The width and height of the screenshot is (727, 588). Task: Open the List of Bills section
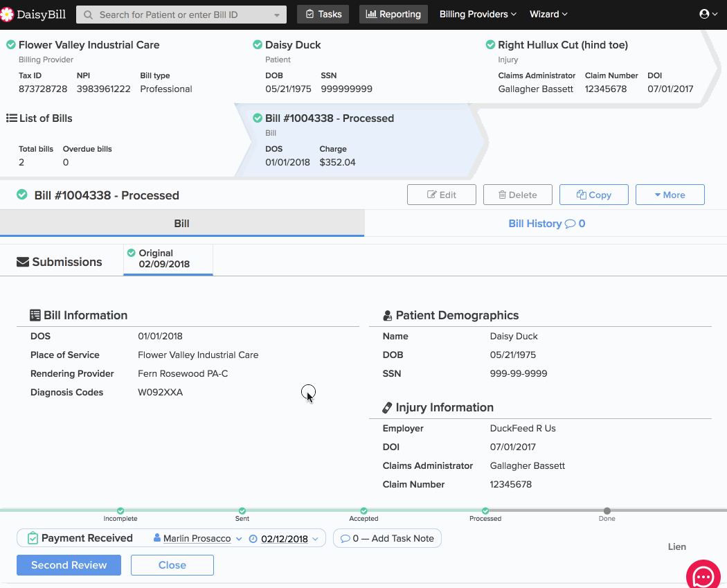click(46, 118)
